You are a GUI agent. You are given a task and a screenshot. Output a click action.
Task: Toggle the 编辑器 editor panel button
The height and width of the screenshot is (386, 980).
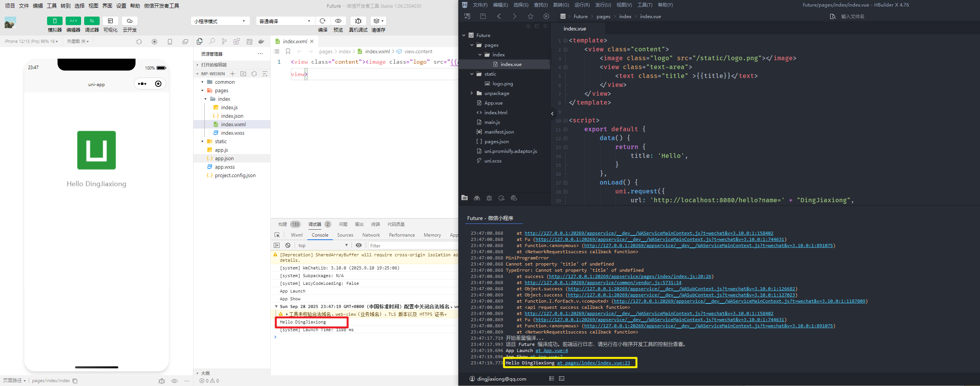[x=73, y=21]
